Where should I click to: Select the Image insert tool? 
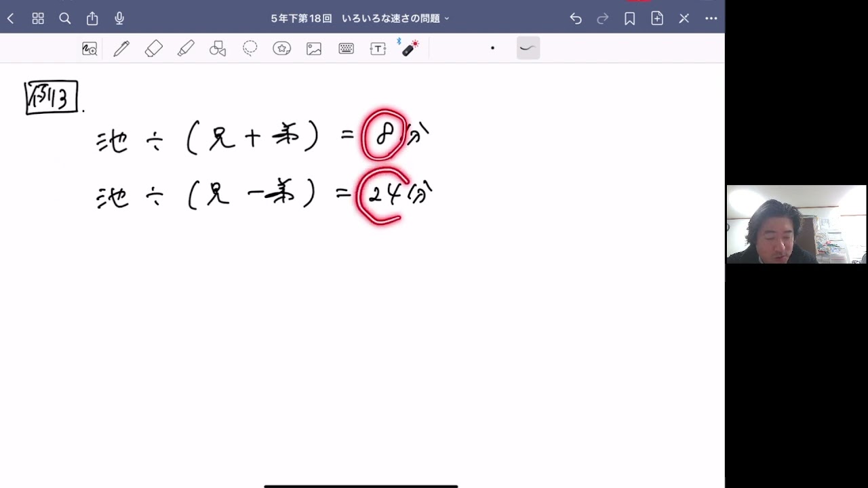pos(314,48)
